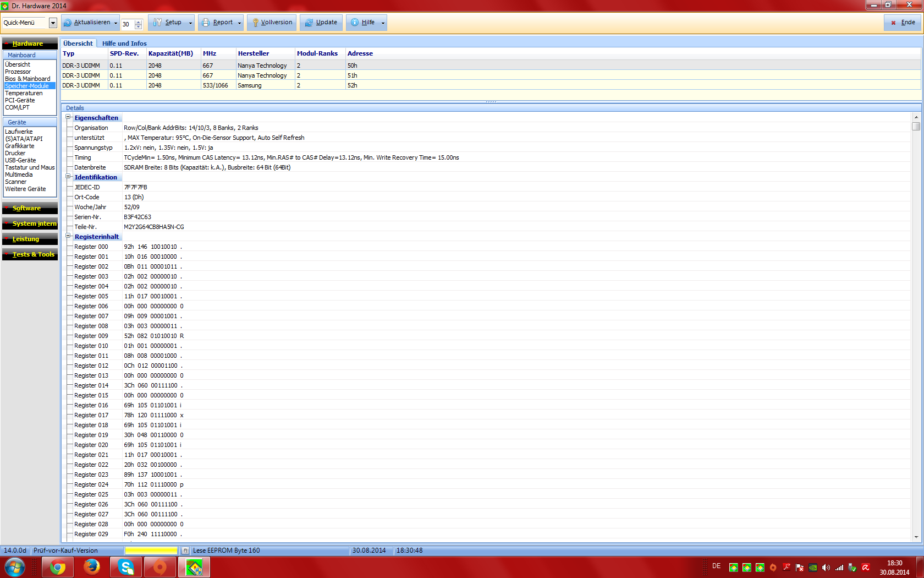Click the NVIDIA tray icon
Viewport: 924px width, 578px height.
[813, 568]
